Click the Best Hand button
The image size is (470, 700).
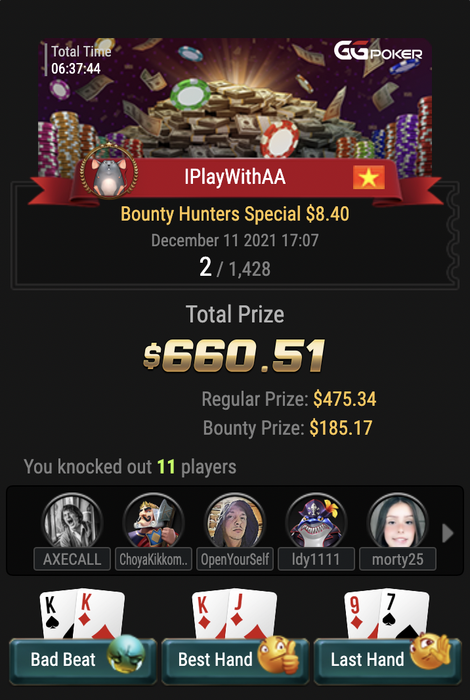[235, 660]
